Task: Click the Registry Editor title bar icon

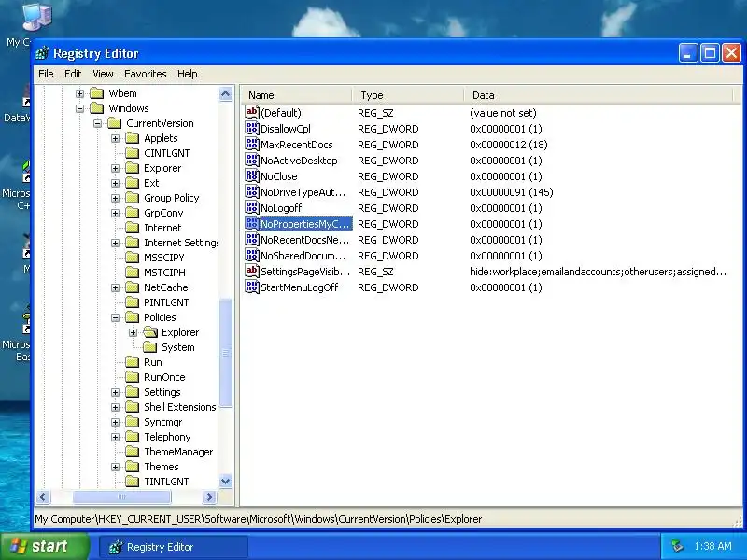Action: coord(42,53)
